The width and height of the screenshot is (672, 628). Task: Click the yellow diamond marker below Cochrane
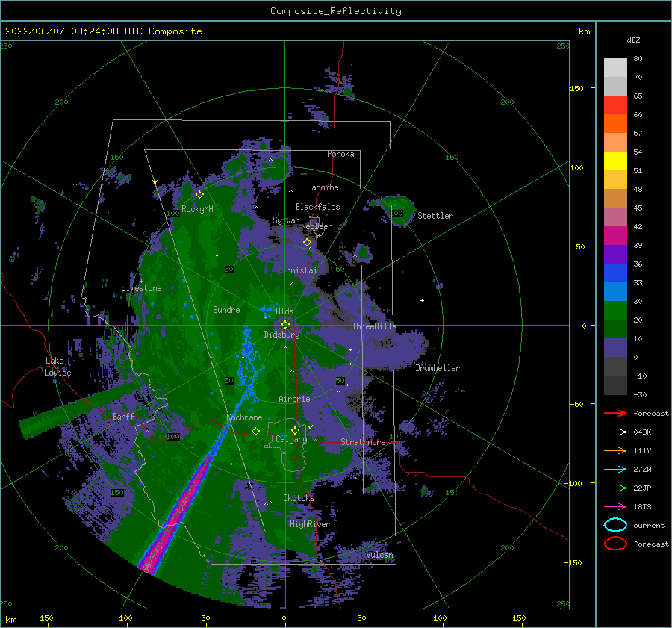255,431
